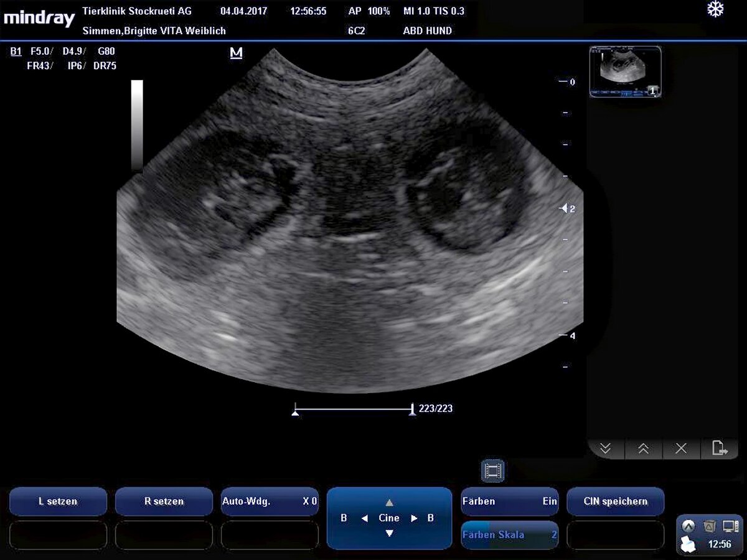Select saved ultrasound thumbnail number 1
Screen dimensions: 747x560
click(625, 72)
